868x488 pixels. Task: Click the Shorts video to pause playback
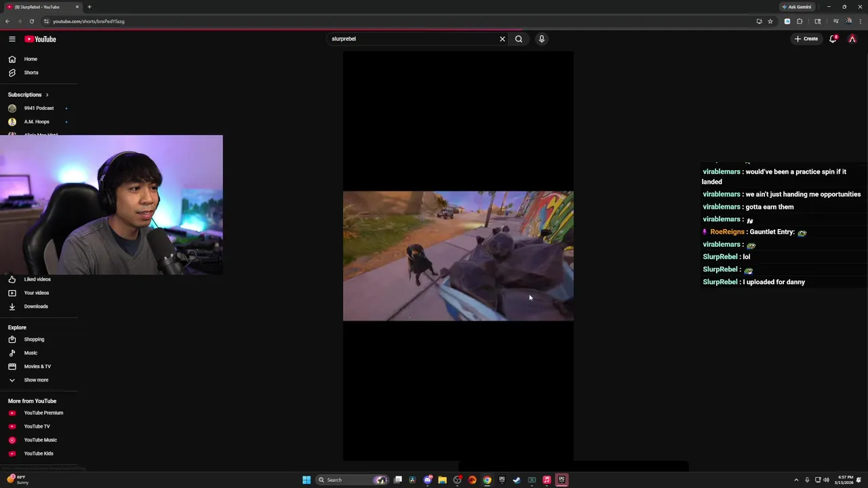pos(458,256)
